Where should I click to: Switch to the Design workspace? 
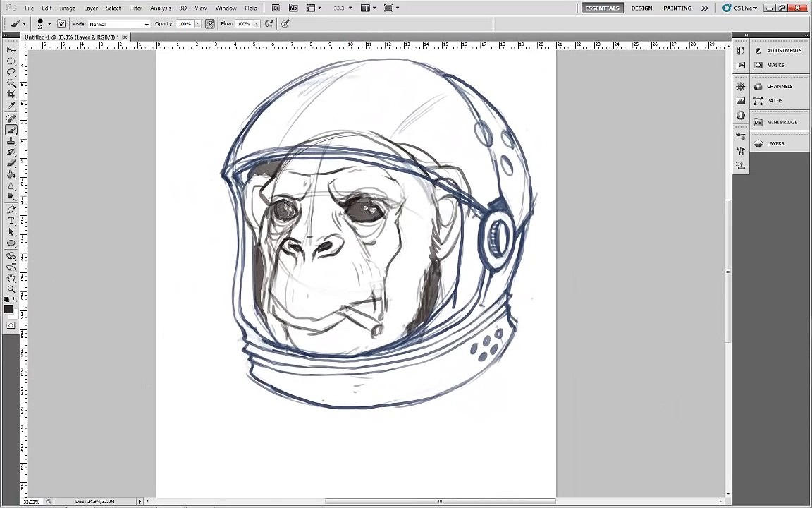[x=641, y=8]
